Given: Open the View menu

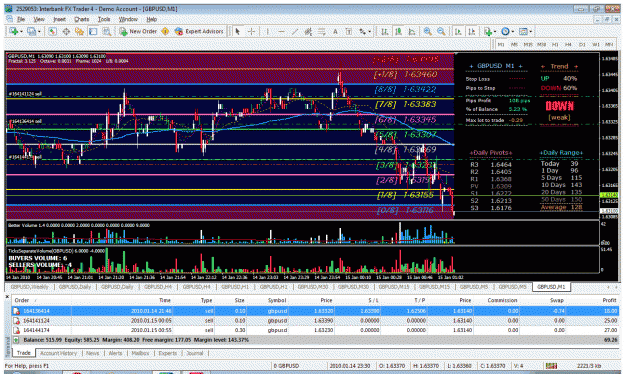Looking at the screenshot, I should click(x=39, y=19).
